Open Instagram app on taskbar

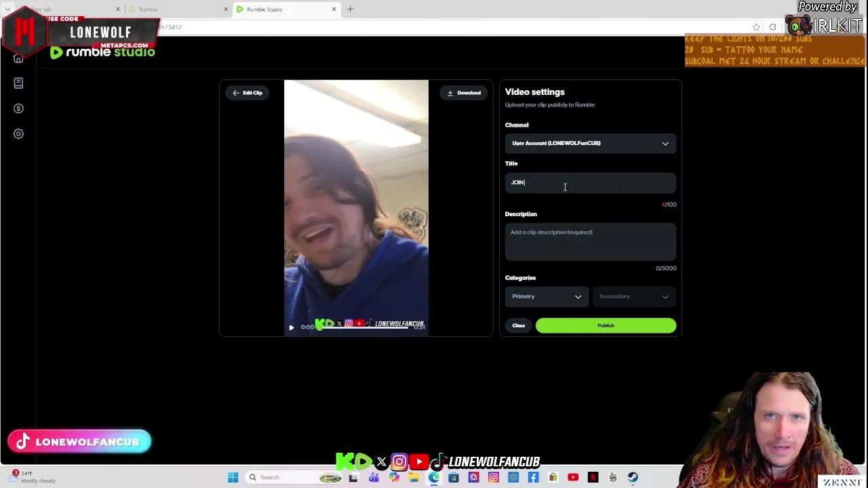[x=494, y=478]
